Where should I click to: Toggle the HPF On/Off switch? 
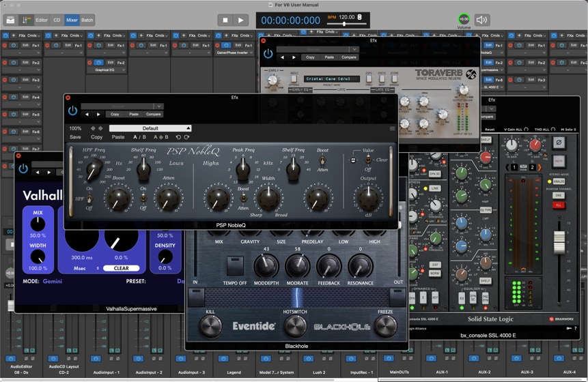89,198
